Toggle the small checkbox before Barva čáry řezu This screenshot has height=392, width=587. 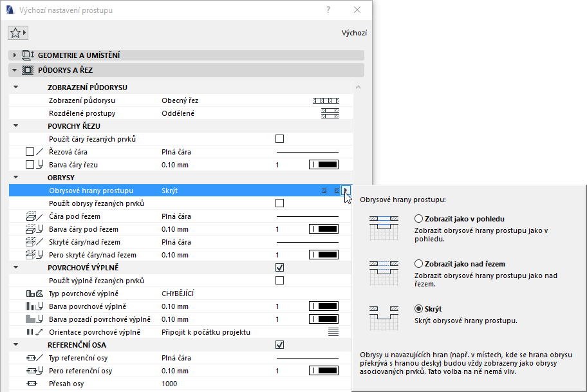pos(30,165)
